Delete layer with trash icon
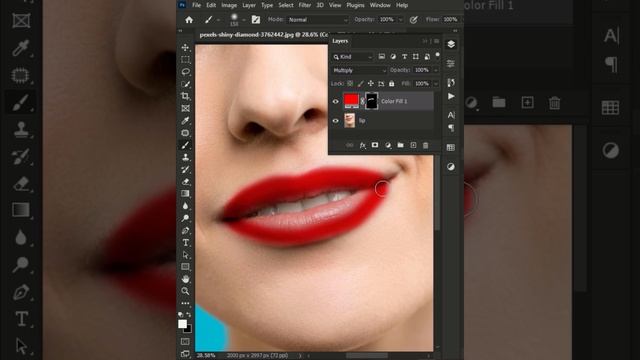This screenshot has width=640, height=360. 426,145
